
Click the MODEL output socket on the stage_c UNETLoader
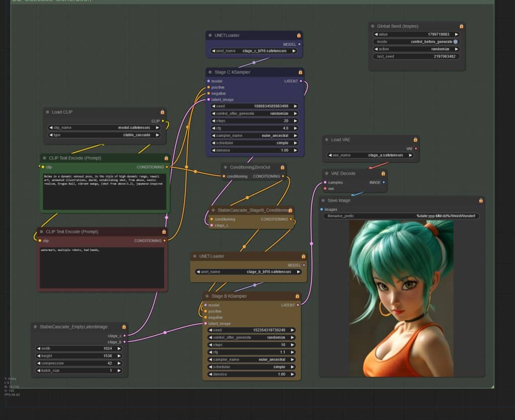299,44
